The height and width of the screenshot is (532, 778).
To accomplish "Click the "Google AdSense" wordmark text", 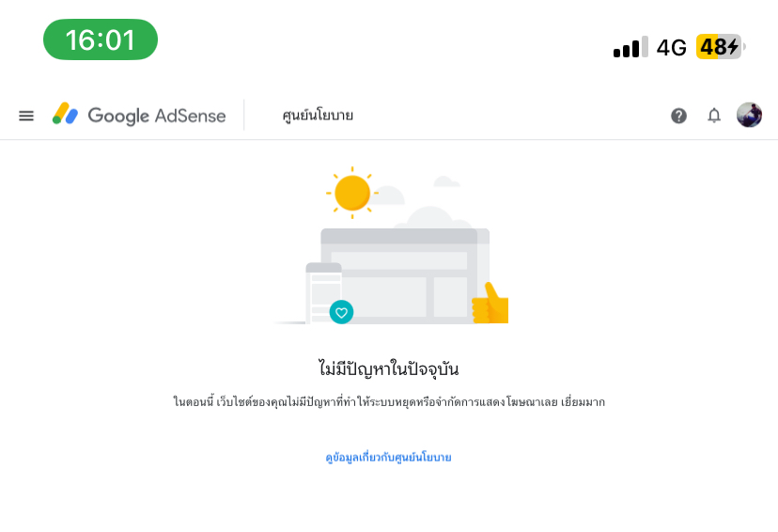I will point(157,116).
